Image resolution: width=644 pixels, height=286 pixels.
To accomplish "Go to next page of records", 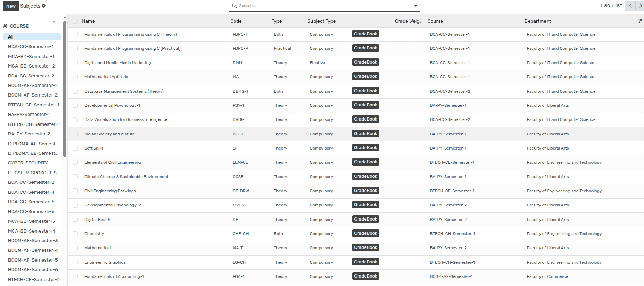I will coord(640,6).
